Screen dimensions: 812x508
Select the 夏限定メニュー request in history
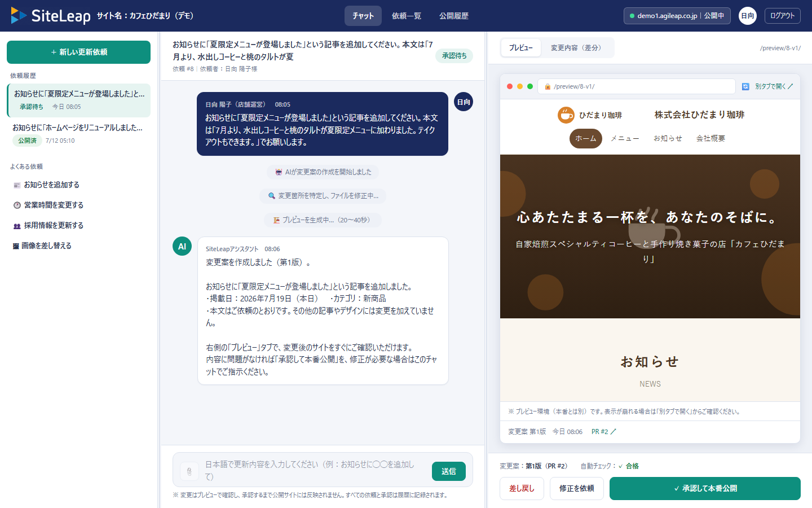(78, 100)
